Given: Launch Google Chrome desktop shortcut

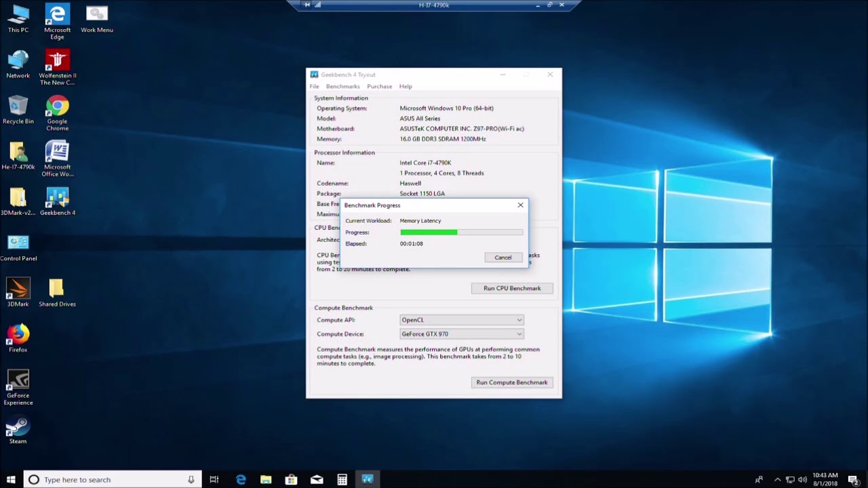Looking at the screenshot, I should coord(57,113).
